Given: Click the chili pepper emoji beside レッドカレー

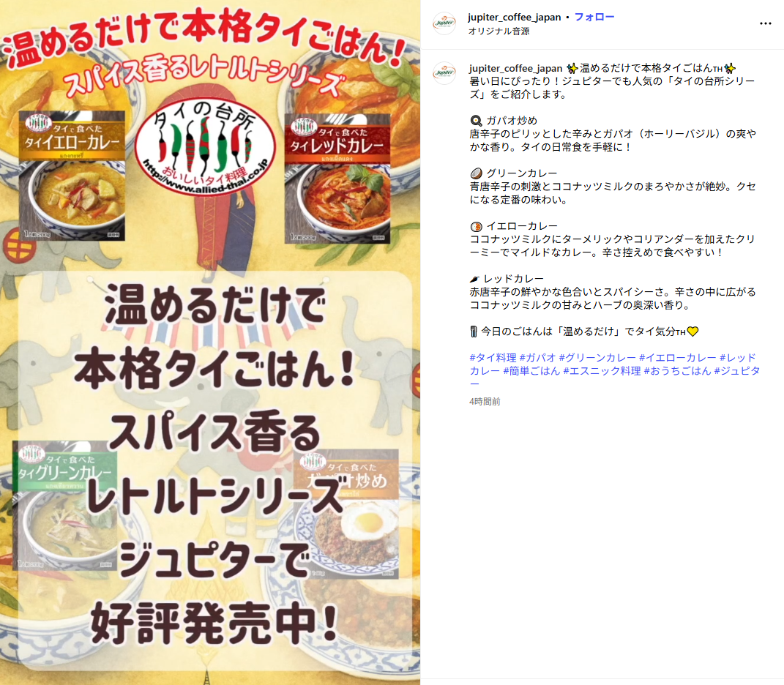Looking at the screenshot, I should (474, 279).
